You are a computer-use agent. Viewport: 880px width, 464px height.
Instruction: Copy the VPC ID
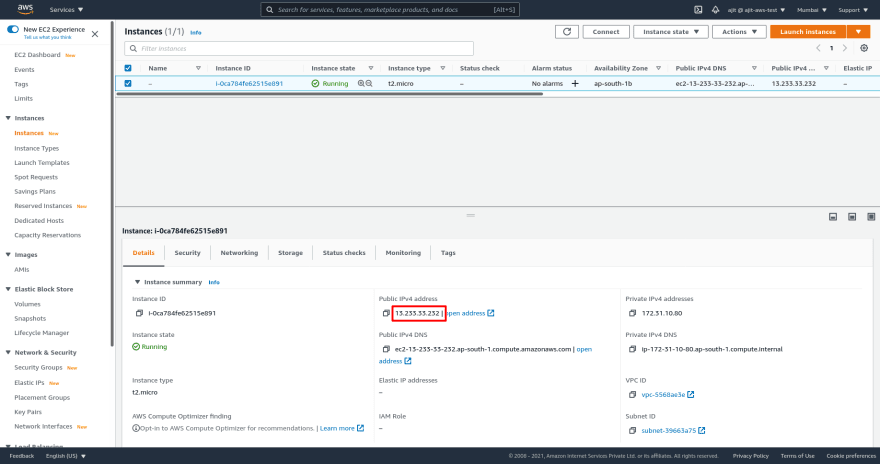pos(632,394)
